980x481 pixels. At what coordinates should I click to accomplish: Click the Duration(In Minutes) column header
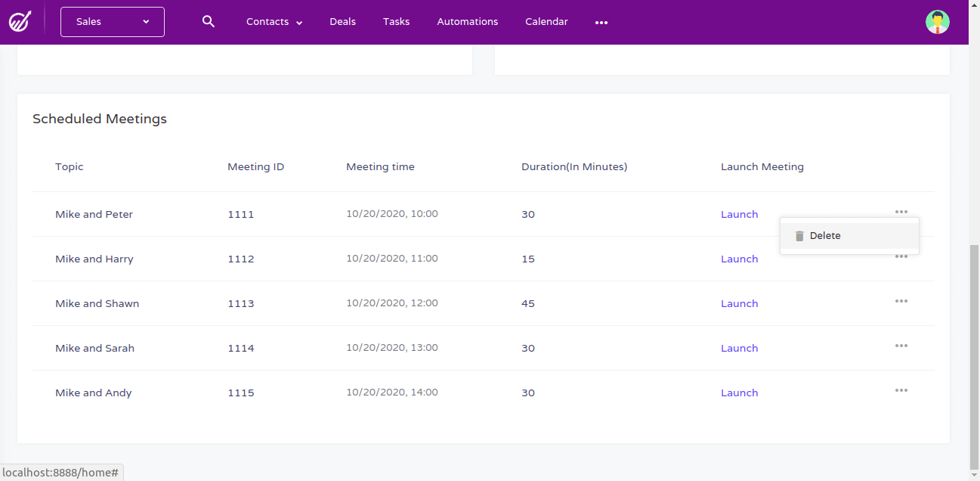pos(574,166)
